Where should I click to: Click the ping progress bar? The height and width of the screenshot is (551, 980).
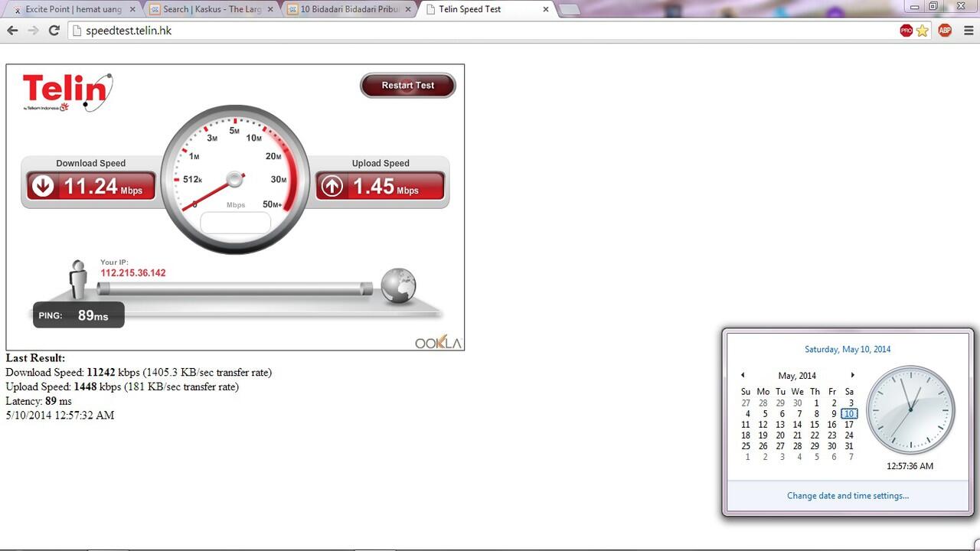click(x=235, y=289)
